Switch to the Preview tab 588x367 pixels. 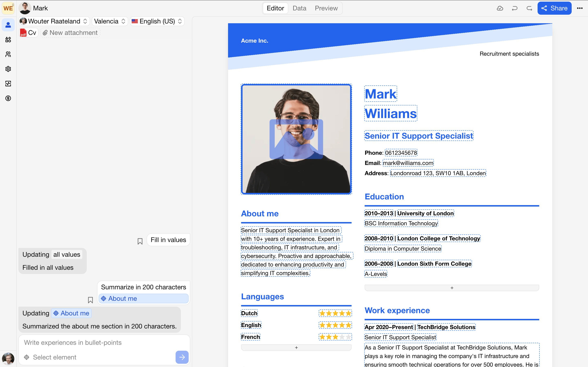pos(326,8)
